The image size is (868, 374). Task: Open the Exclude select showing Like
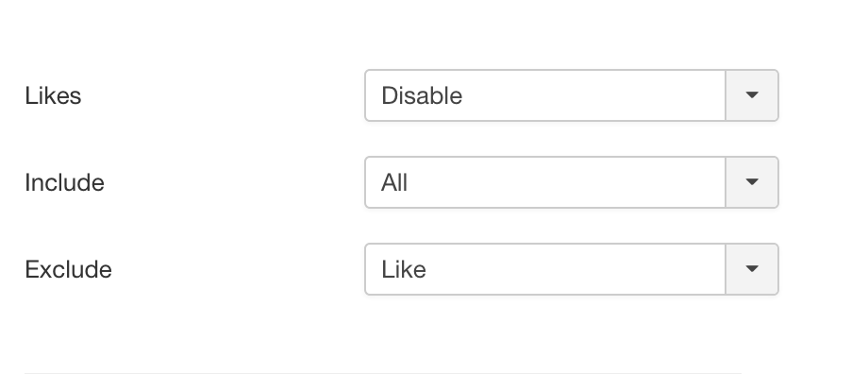572,269
